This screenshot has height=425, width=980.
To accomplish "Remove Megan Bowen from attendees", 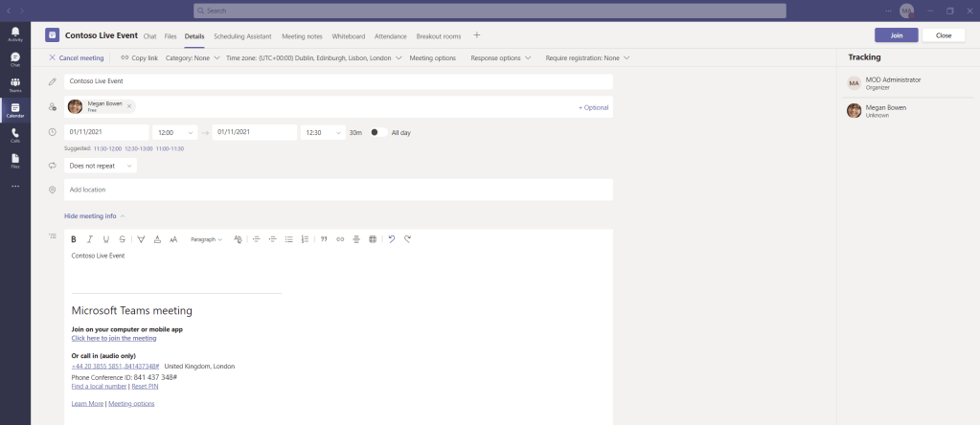I will point(129,106).
